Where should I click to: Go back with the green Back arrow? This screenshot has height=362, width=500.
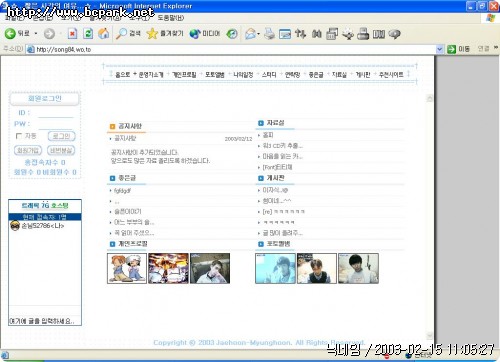pos(10,33)
